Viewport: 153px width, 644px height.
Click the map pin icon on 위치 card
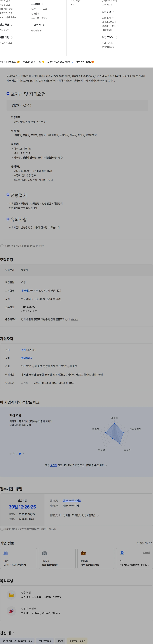(x=122, y=553)
